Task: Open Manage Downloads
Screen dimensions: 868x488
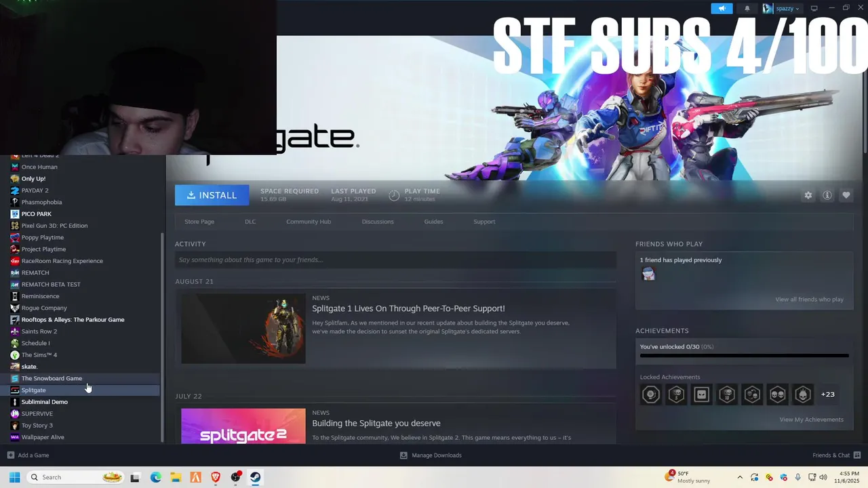Action: [431, 455]
